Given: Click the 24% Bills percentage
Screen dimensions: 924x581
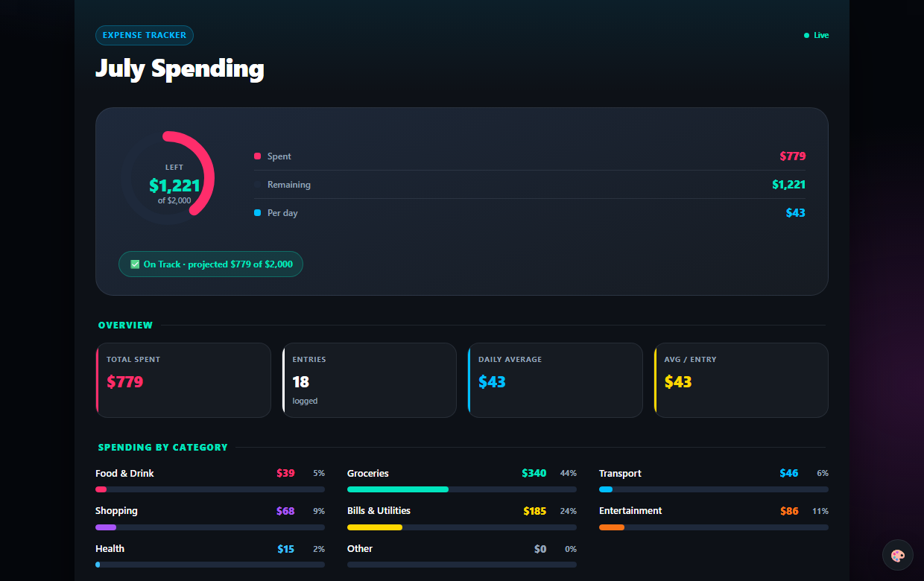Looking at the screenshot, I should click(569, 512).
